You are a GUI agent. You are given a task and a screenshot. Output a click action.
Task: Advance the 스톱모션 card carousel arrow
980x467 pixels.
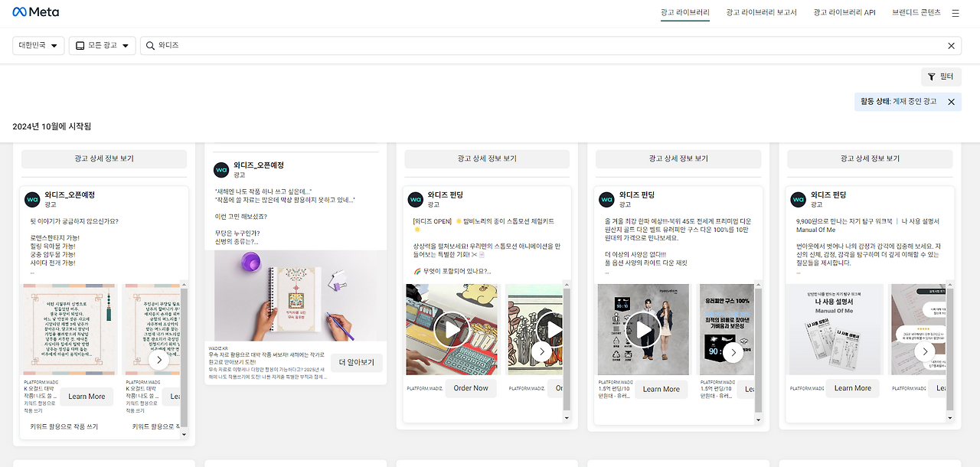click(x=541, y=352)
